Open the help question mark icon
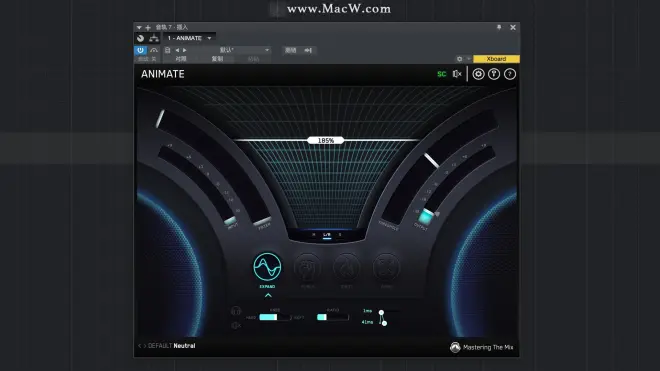 (x=510, y=74)
